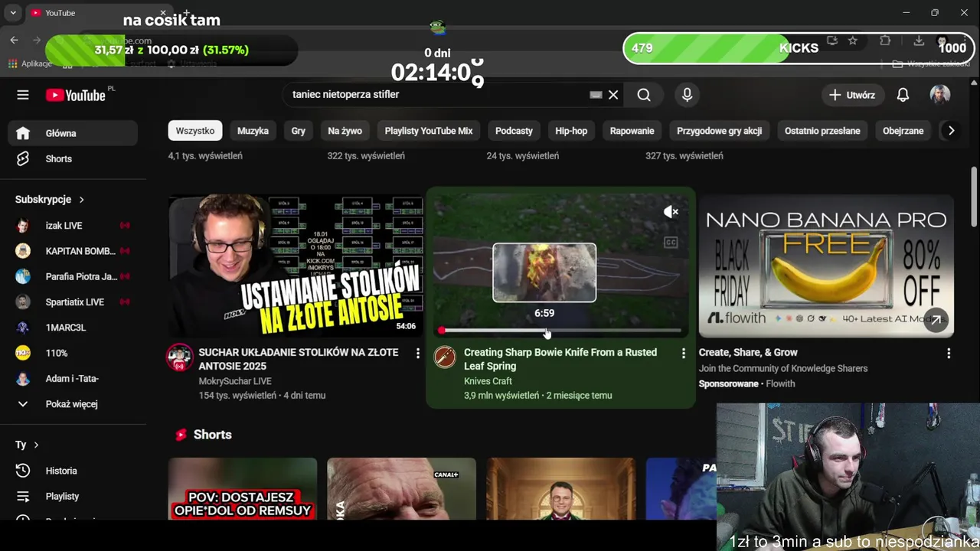Open the account avatar menu
Image resolution: width=980 pixels, height=551 pixels.
pyautogui.click(x=940, y=95)
